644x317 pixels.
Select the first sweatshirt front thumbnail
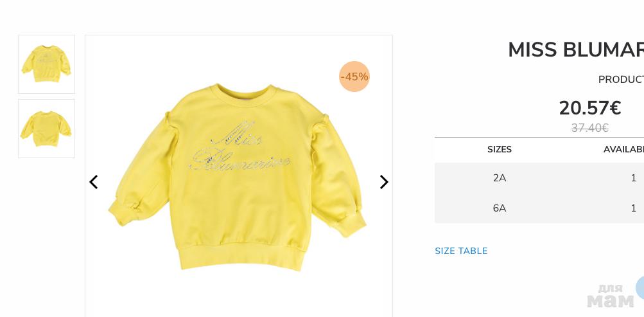pos(46,64)
